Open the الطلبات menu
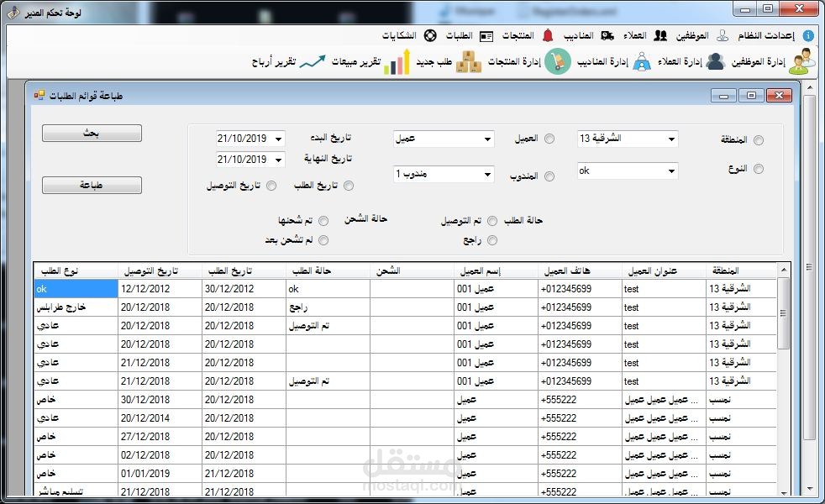Screen dimensions: 825x504 tap(460, 35)
